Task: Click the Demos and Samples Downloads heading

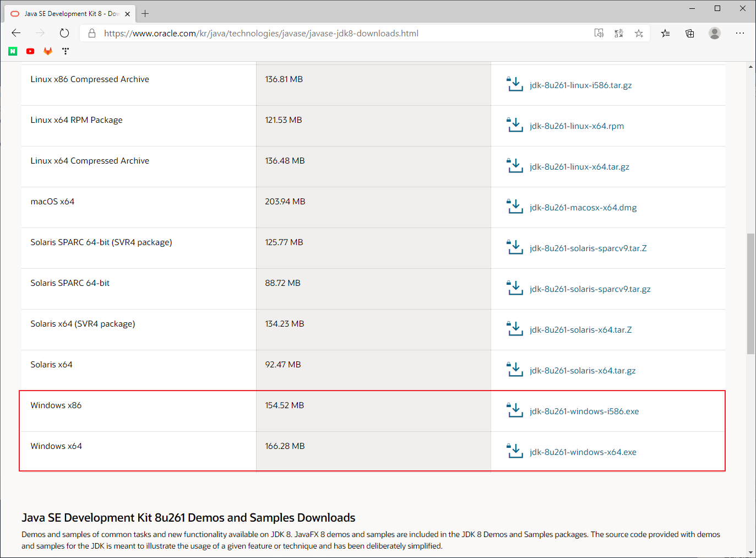Action: [x=188, y=518]
